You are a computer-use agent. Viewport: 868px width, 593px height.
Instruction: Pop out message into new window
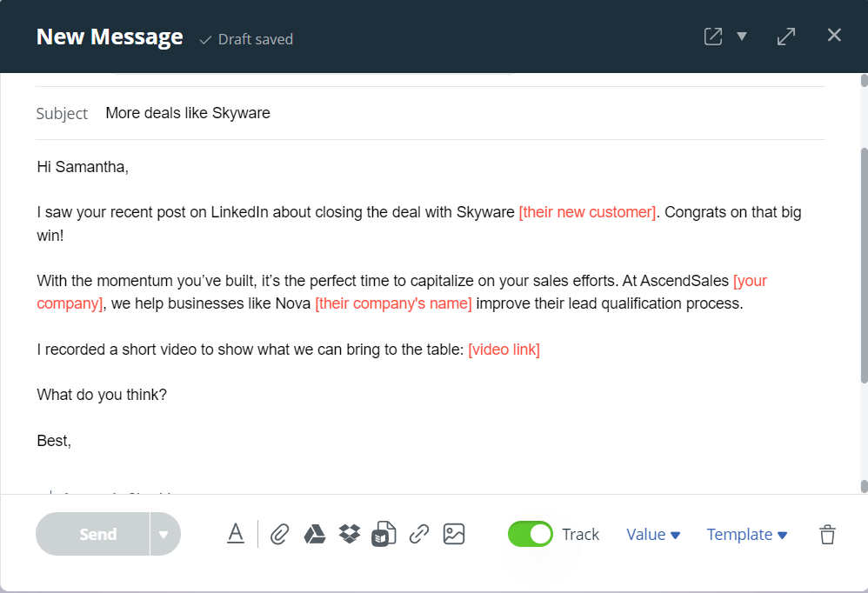(x=713, y=37)
